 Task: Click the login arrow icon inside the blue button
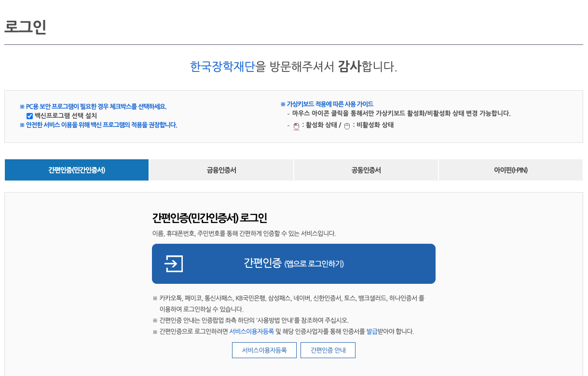pos(174,264)
